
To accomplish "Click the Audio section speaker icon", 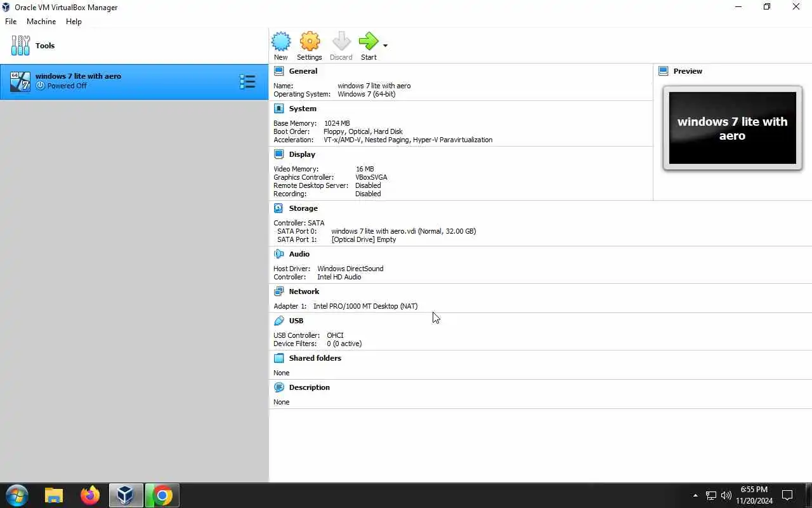I will (x=278, y=254).
